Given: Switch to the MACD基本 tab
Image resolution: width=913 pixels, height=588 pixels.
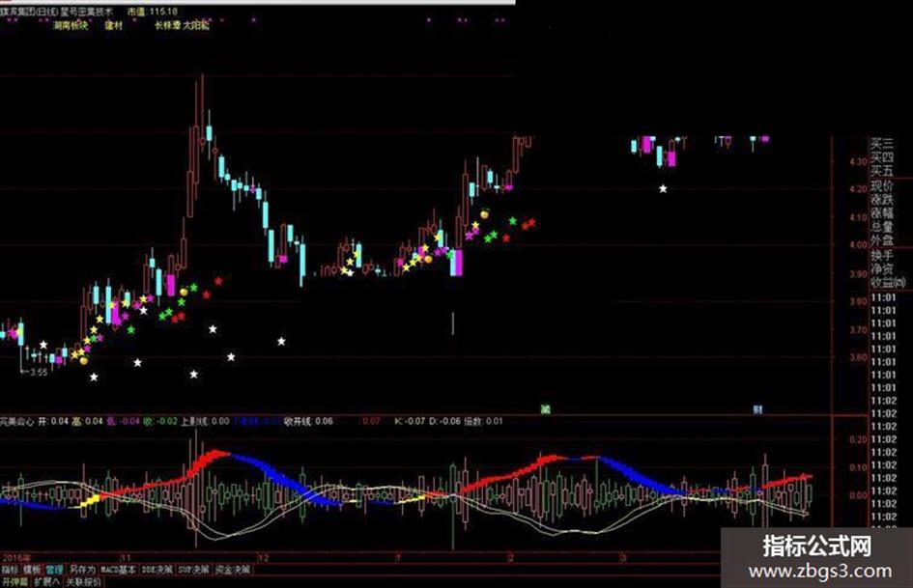Looking at the screenshot, I should [x=119, y=570].
